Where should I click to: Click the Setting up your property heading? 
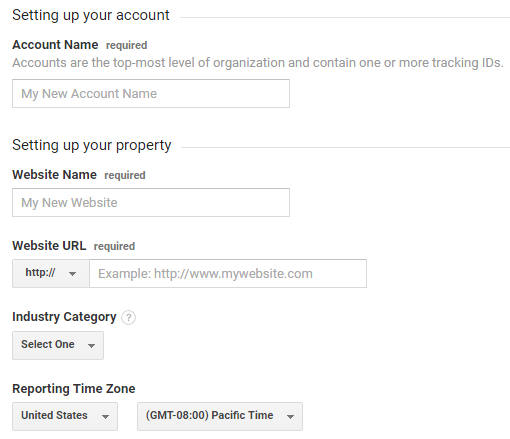click(92, 145)
